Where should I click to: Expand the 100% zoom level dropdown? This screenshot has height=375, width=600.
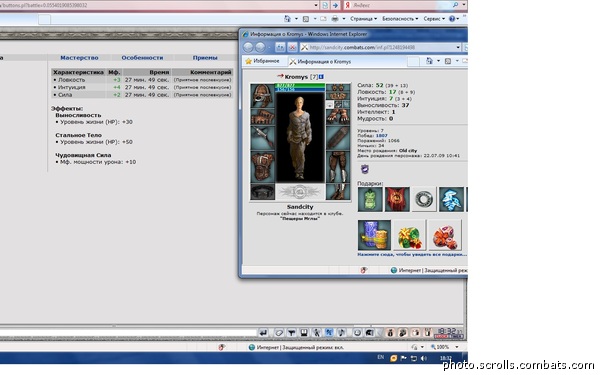pos(457,347)
